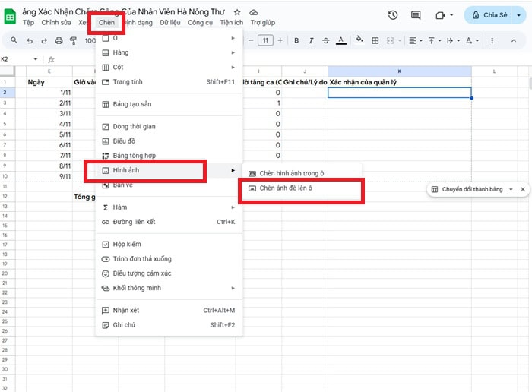Star this spreadsheet document
This screenshot has width=532, height=392.
[x=237, y=13]
